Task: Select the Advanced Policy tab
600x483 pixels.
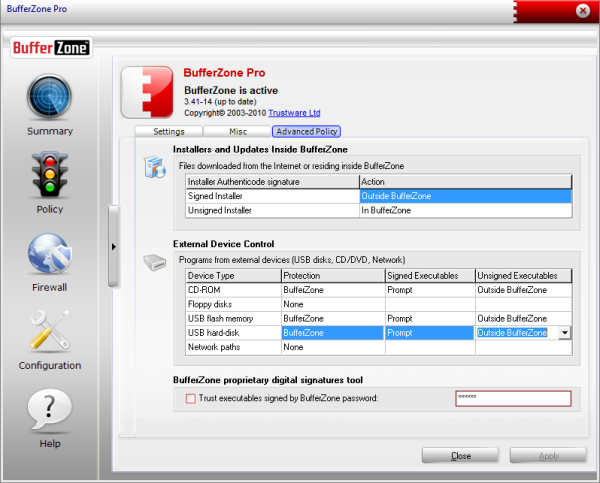Action: 306,132
